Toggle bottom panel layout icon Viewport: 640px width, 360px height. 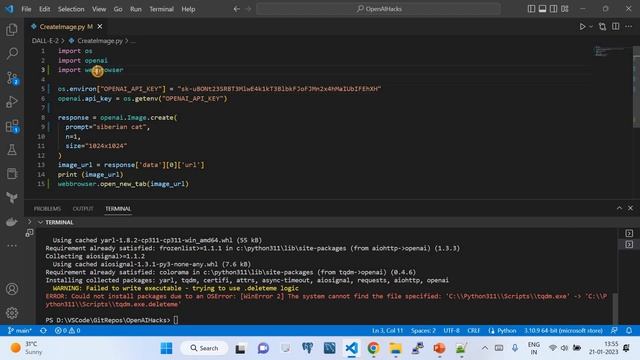(x=542, y=9)
